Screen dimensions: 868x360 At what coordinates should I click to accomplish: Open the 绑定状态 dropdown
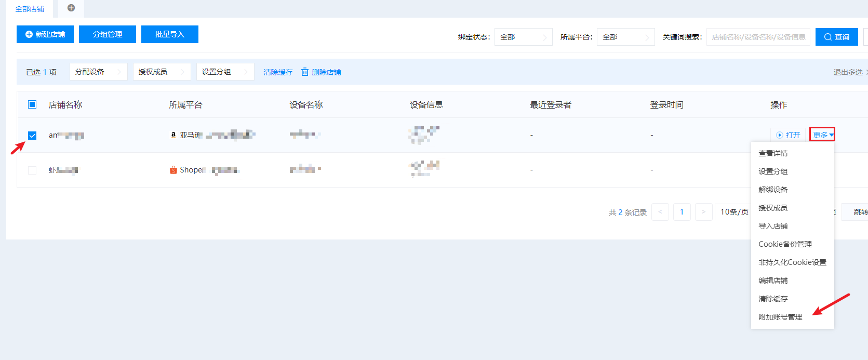click(523, 37)
